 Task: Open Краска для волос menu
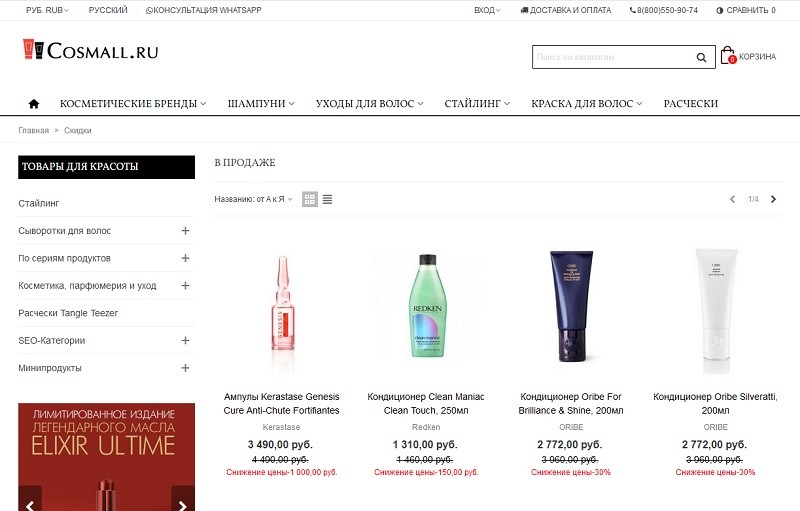coord(586,104)
